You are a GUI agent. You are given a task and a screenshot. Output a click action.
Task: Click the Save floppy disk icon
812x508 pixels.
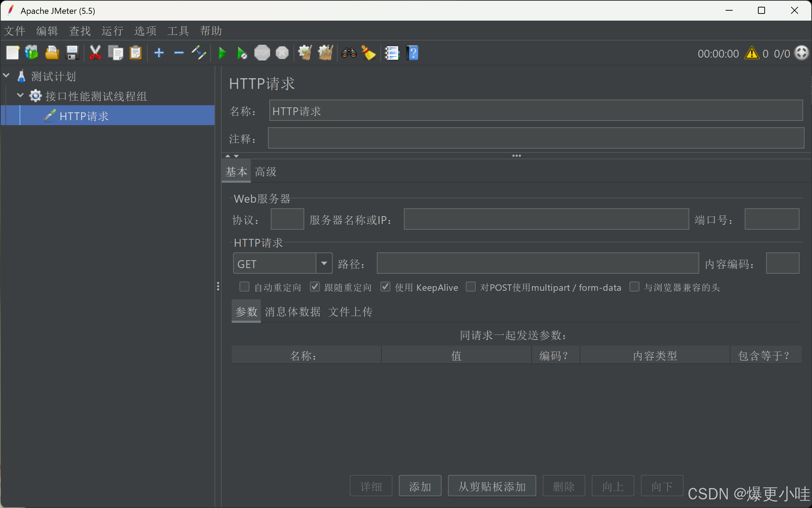tap(73, 53)
